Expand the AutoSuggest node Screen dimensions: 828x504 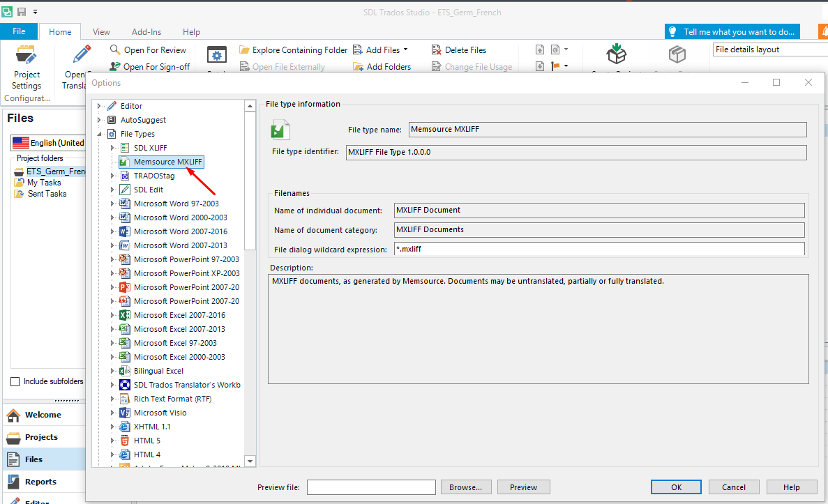pos(99,120)
